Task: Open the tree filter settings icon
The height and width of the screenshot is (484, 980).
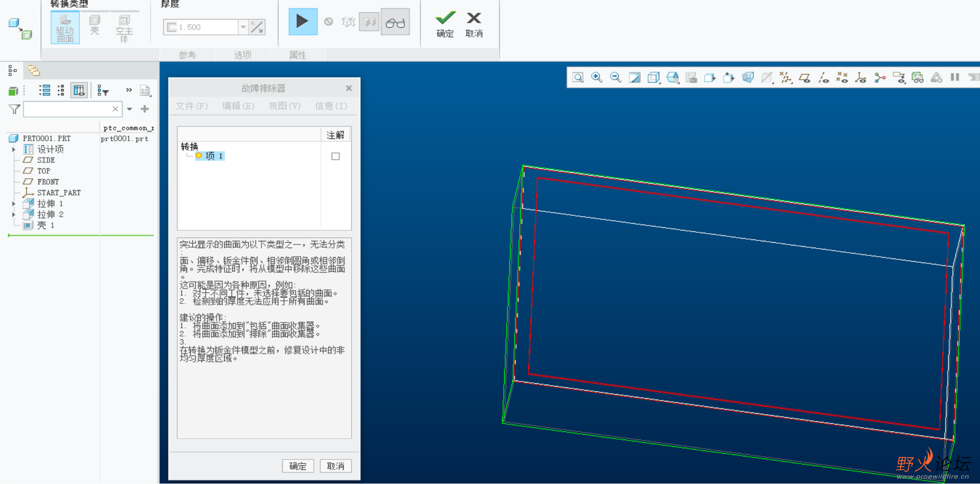Action: click(x=103, y=91)
